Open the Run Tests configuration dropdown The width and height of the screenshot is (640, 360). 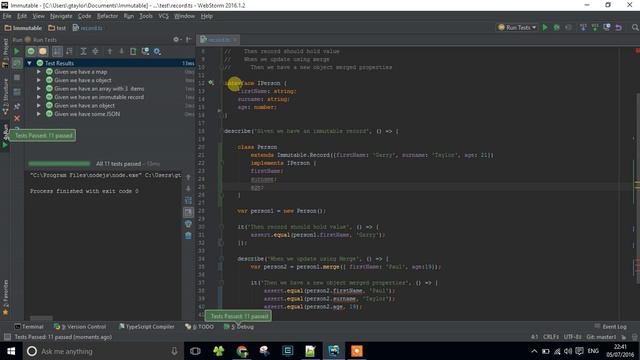(517, 27)
